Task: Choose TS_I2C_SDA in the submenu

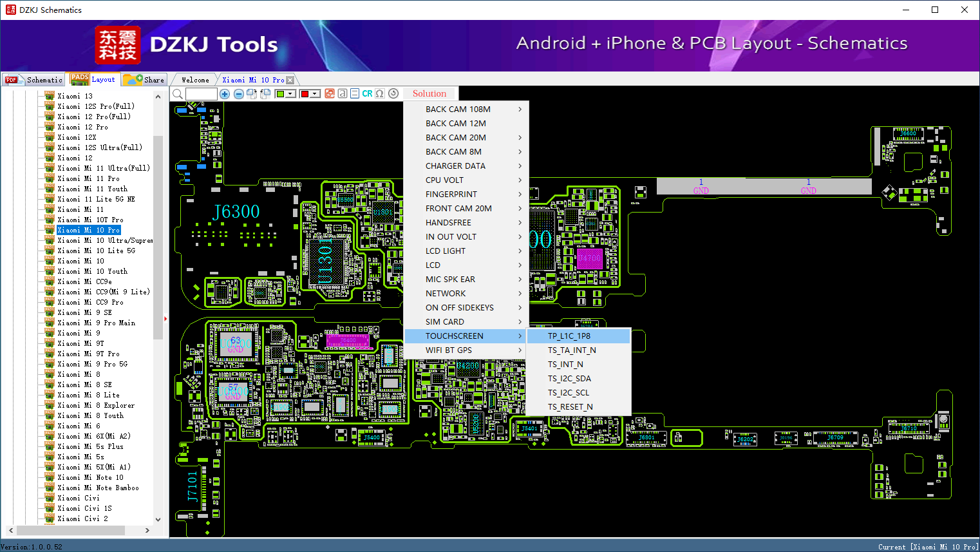Action: tap(569, 379)
